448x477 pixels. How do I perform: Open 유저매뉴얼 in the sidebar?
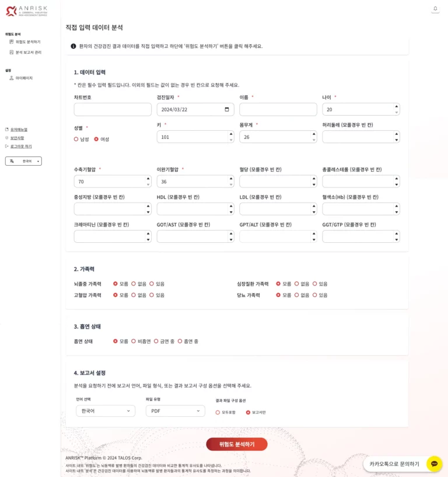19,130
